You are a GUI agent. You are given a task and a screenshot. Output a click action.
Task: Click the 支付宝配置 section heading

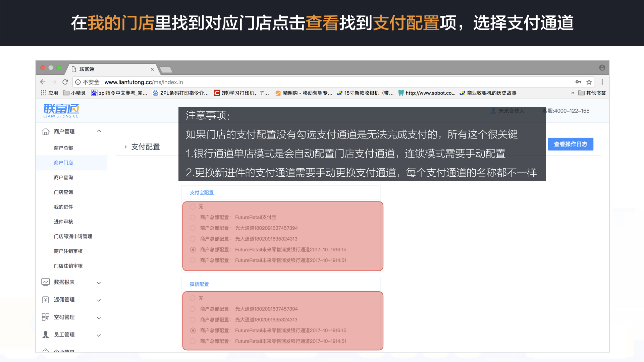click(202, 192)
